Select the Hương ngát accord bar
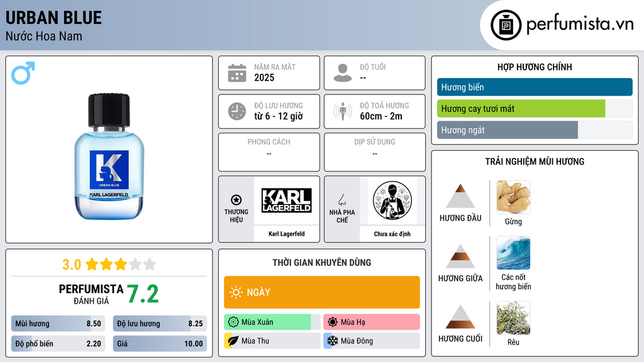The height and width of the screenshot is (362, 644). click(535, 129)
